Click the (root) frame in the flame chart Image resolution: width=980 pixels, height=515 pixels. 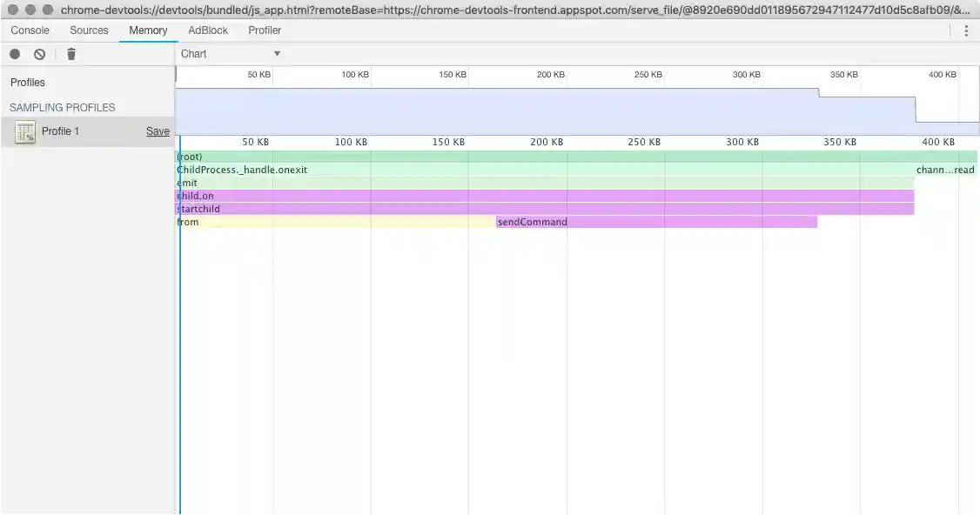click(x=435, y=157)
